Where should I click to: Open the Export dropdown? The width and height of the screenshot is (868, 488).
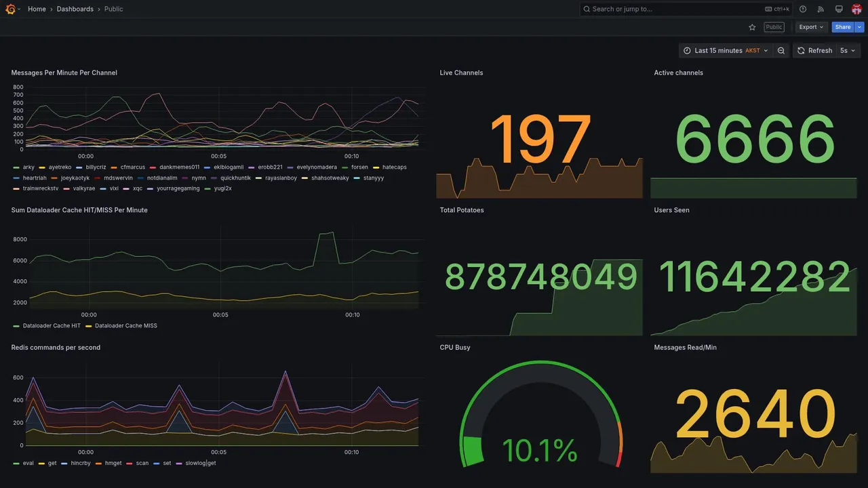pyautogui.click(x=811, y=27)
